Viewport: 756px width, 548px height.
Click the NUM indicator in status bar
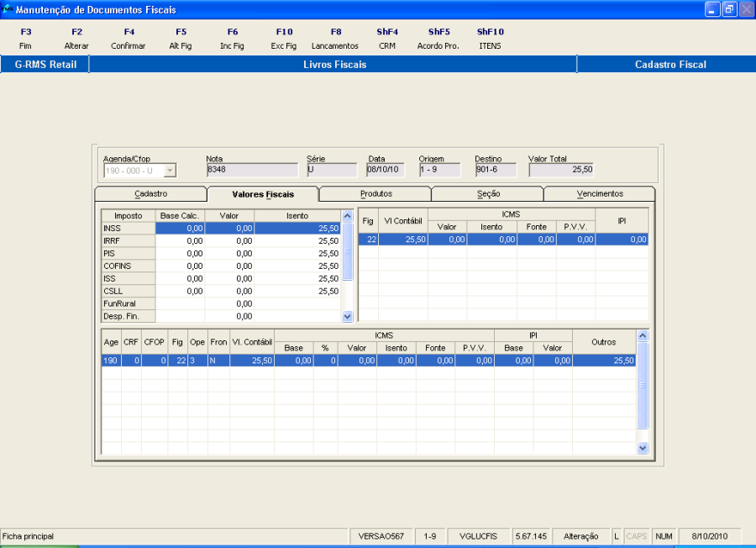(664, 536)
